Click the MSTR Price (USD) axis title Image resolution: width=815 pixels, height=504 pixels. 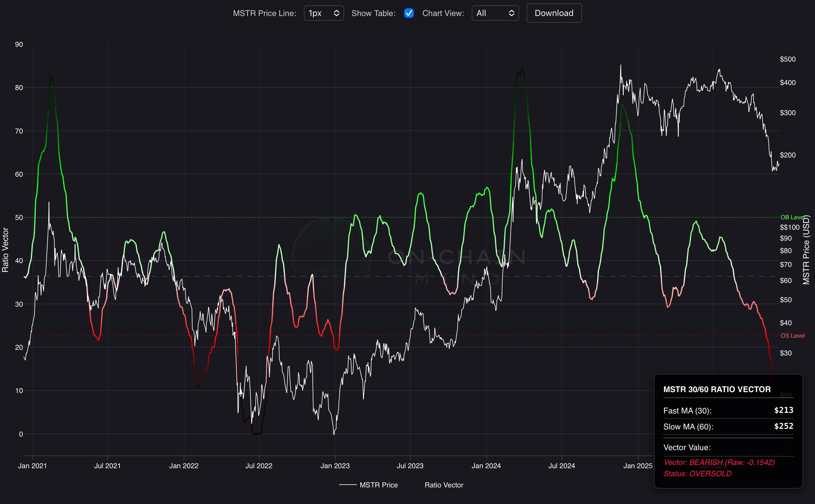(x=806, y=250)
